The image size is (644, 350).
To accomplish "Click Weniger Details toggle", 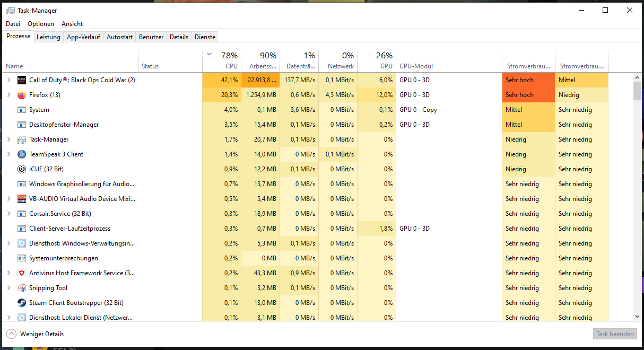I will click(x=35, y=334).
